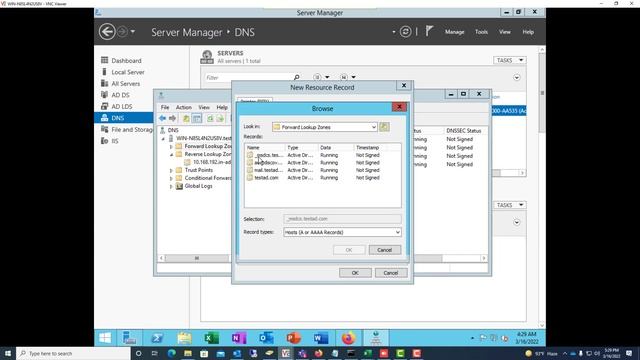Expand the lower panel collapse chevron
640x360 pixels.
tap(517, 222)
